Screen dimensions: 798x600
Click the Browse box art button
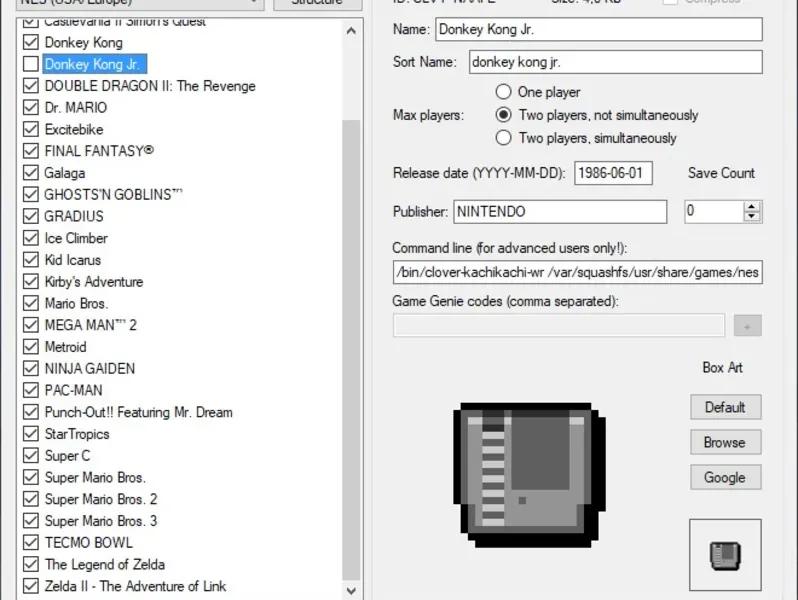[726, 442]
